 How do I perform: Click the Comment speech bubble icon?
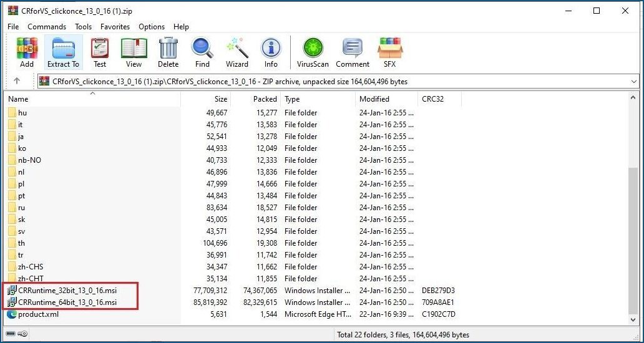[353, 48]
